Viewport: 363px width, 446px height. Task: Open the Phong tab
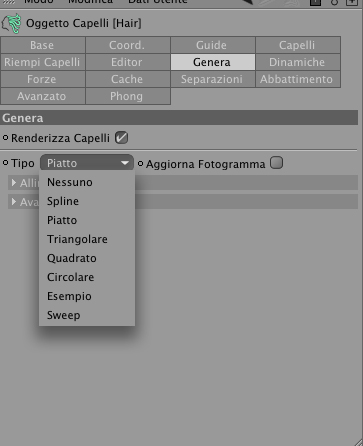[127, 96]
